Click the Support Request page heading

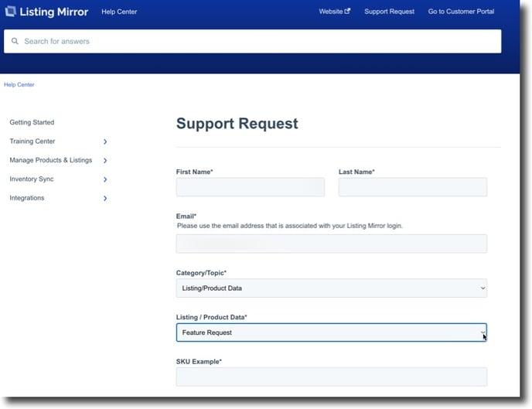(237, 124)
